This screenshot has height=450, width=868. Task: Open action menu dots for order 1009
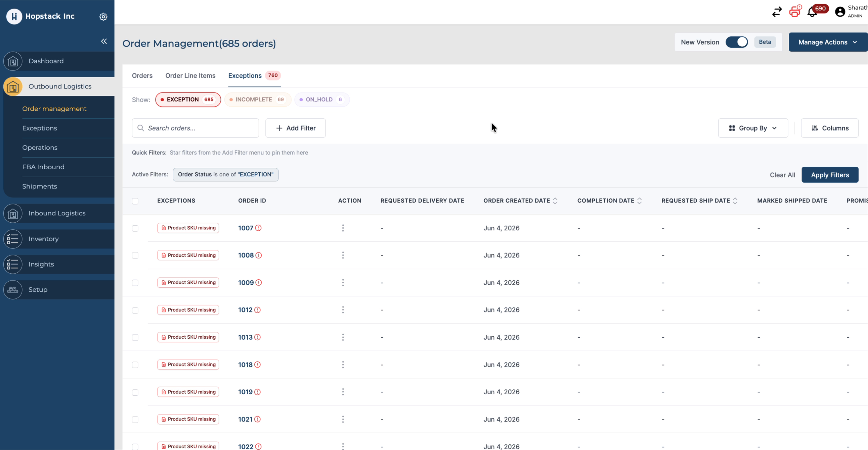click(x=343, y=282)
